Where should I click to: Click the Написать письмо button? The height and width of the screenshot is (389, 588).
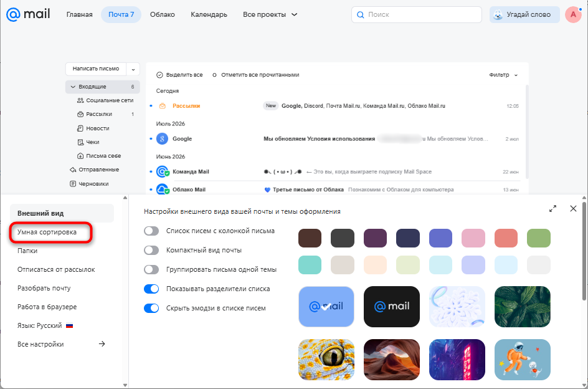pos(96,69)
